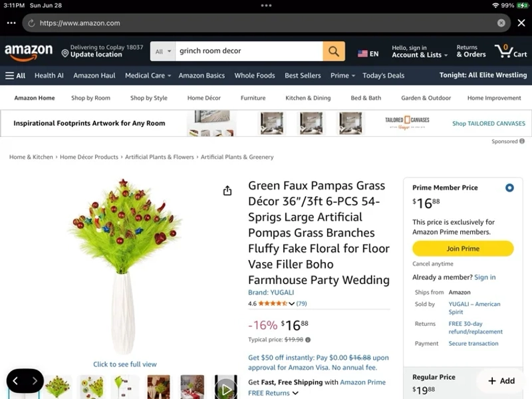Play the product video thumbnail
Viewport: 532px width, 399px height.
226,387
